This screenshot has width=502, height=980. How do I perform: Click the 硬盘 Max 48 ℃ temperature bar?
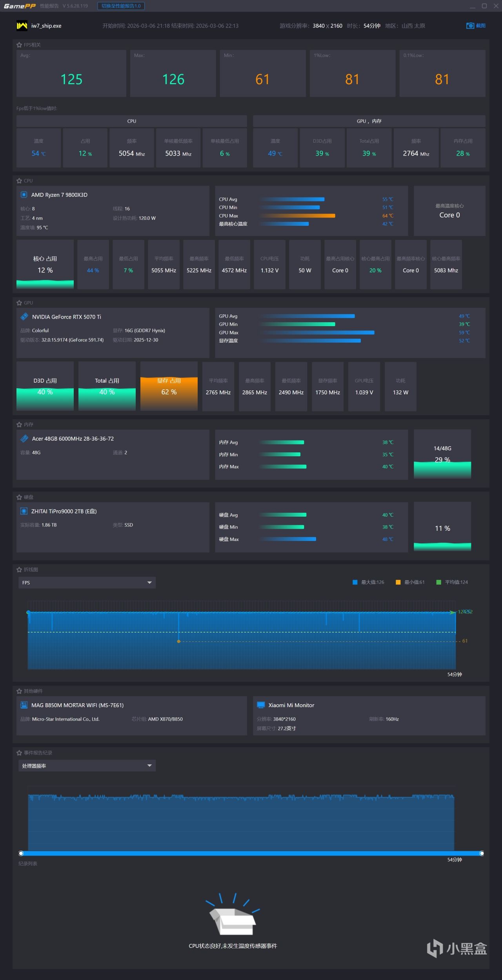[288, 539]
